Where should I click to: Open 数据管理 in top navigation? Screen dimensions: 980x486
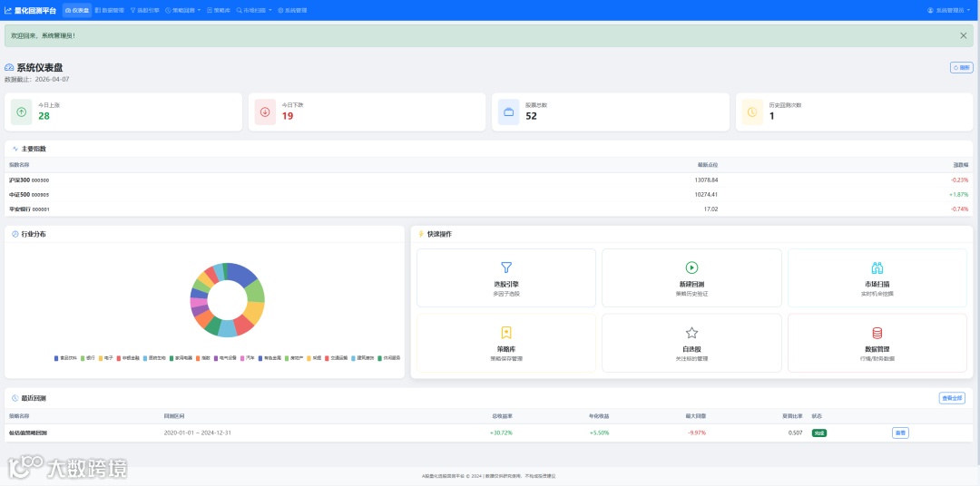point(110,11)
